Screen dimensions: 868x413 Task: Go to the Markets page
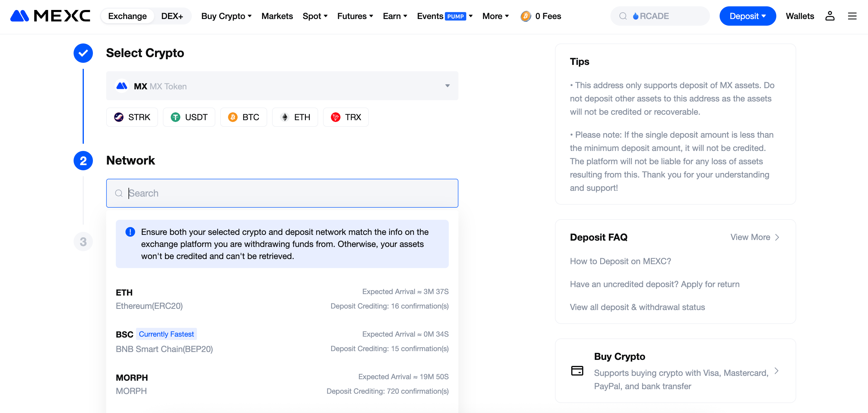(x=277, y=16)
